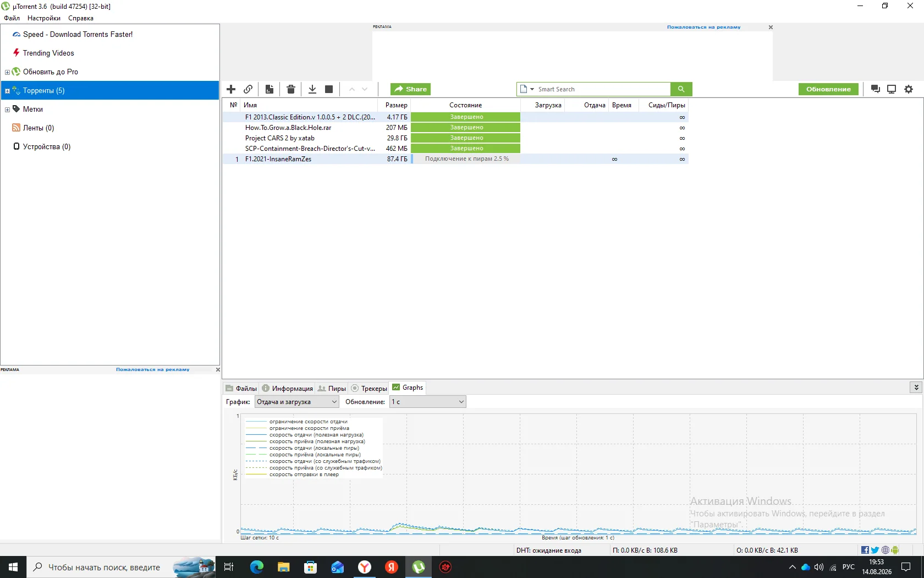
Task: Open the Справка menu
Action: 81,18
